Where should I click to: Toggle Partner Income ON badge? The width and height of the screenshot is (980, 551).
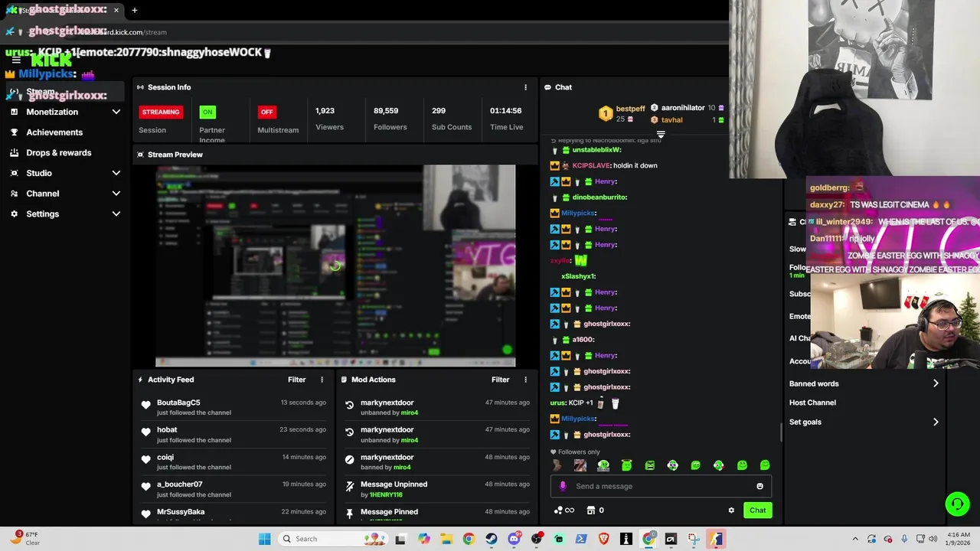coord(207,112)
